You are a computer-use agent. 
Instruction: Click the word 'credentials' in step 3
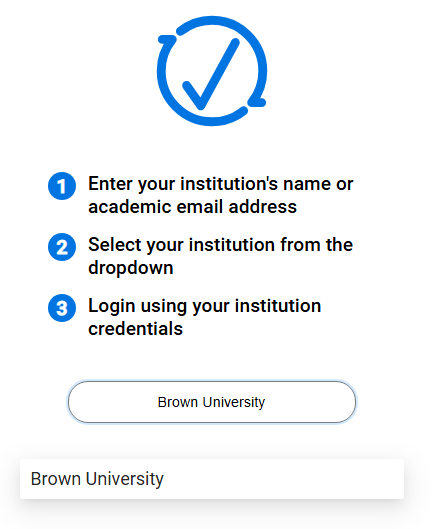pyautogui.click(x=135, y=329)
